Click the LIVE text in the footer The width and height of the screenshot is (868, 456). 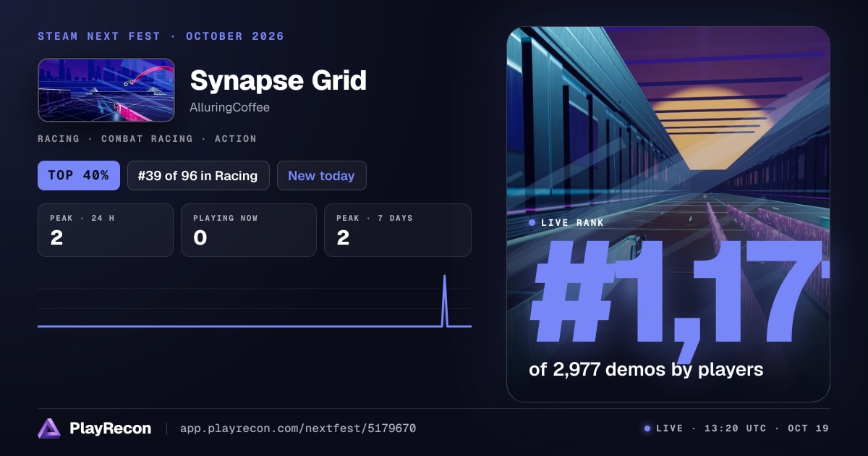pyautogui.click(x=669, y=428)
